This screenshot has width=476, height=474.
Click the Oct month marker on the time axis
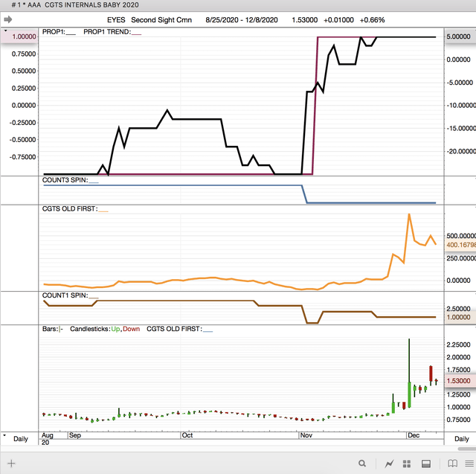(187, 435)
